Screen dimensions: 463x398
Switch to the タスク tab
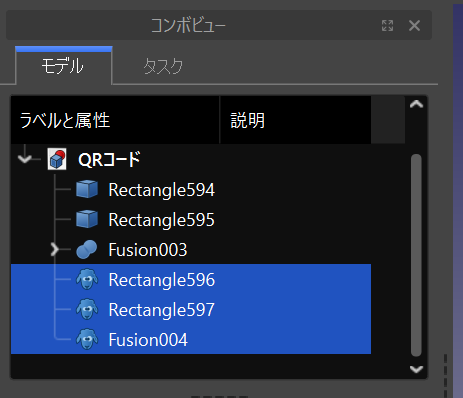pos(163,66)
